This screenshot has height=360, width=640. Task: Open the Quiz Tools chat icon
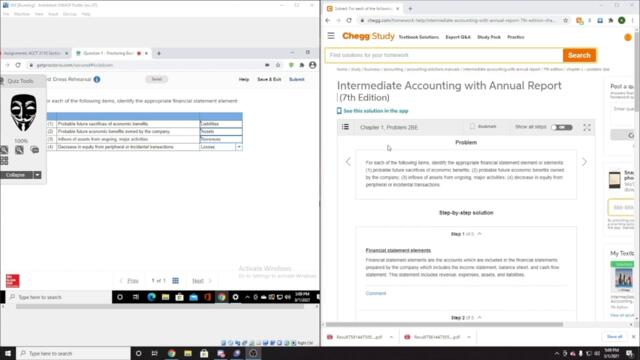pos(35,150)
